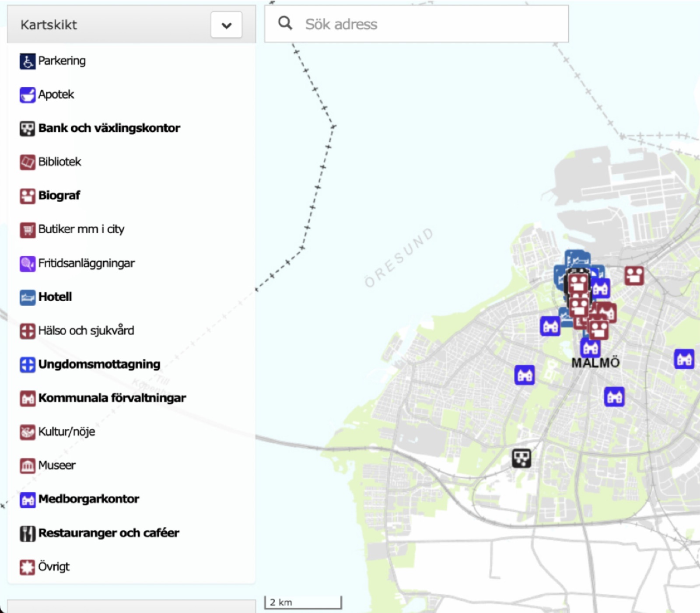
Task: Enable the Fritidsanläggningar layer
Action: (x=86, y=263)
